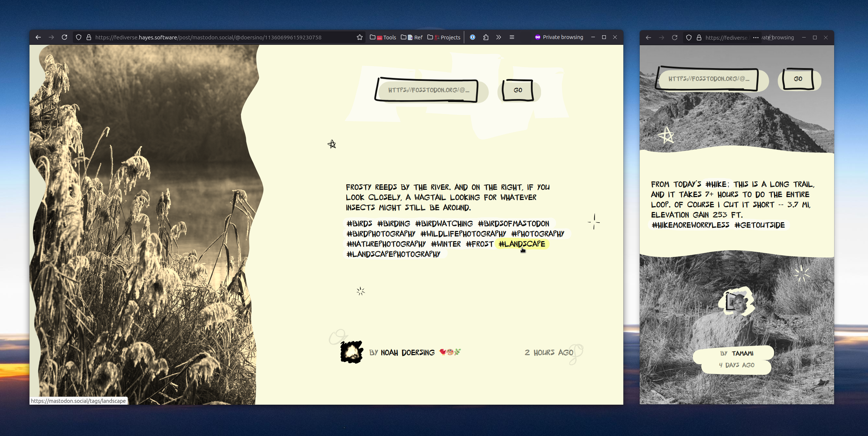The height and width of the screenshot is (436, 868).
Task: Open the tracking protection shield in the left window
Action: pos(79,37)
